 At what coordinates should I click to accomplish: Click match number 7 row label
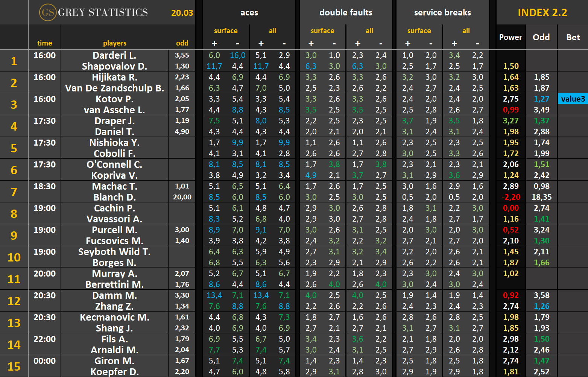pyautogui.click(x=14, y=192)
